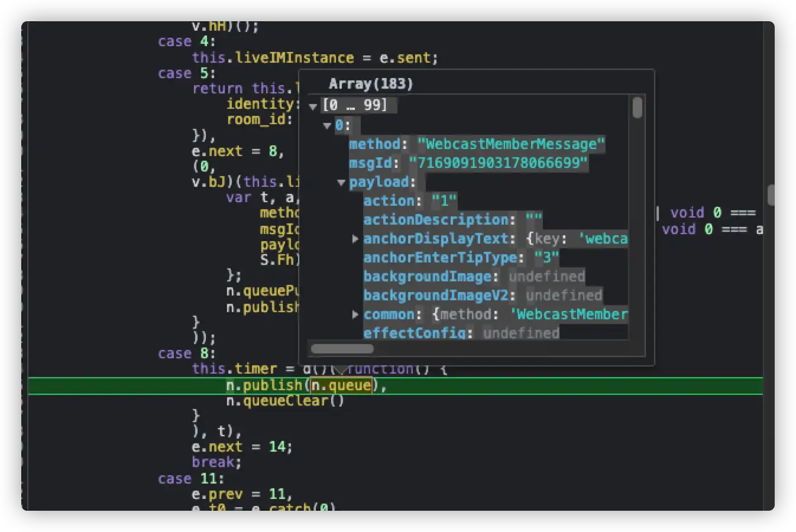Click the n.queueClear() call
This screenshot has width=796, height=532.
pyautogui.click(x=285, y=401)
